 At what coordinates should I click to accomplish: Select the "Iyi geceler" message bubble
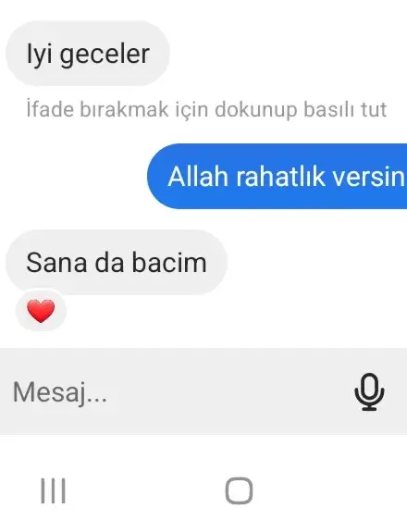pyautogui.click(x=88, y=54)
